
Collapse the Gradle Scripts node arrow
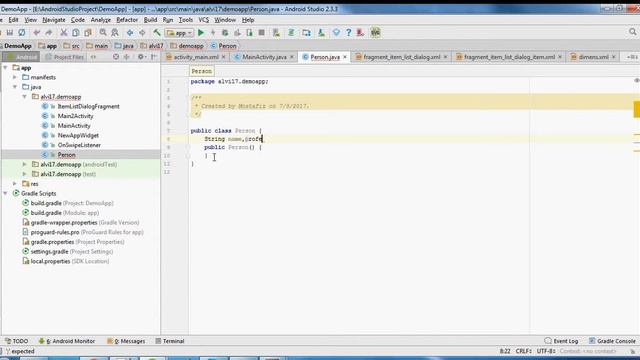(x=6, y=193)
